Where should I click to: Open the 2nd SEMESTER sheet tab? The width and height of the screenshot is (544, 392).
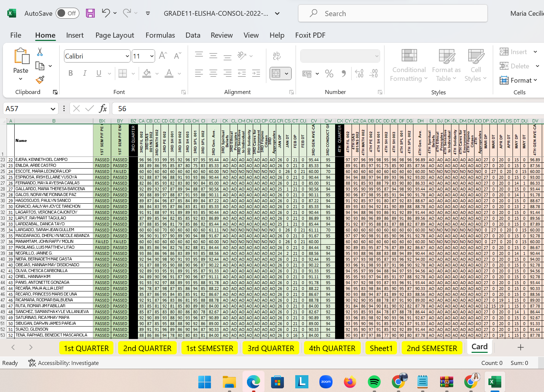tap(432, 348)
